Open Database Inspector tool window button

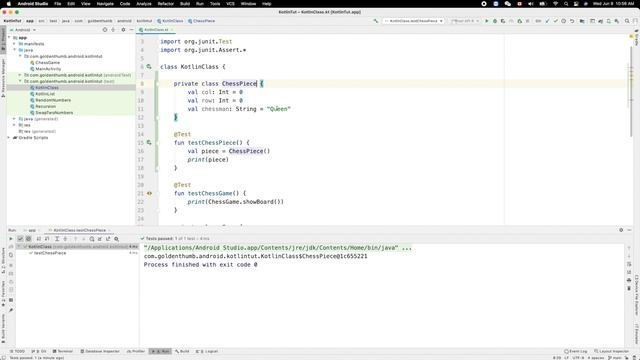coord(100,351)
